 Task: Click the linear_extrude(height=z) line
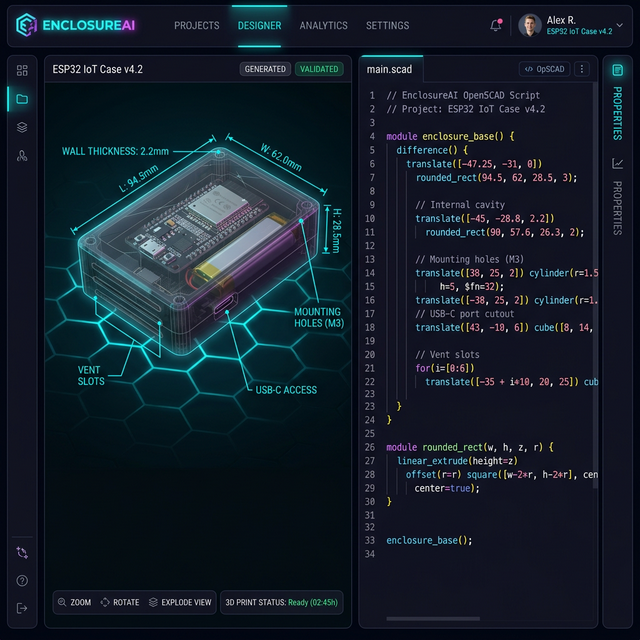coord(457,461)
